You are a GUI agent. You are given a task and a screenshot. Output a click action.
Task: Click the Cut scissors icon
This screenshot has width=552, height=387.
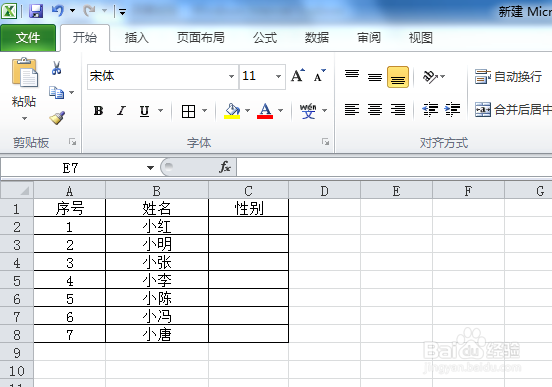[x=56, y=68]
